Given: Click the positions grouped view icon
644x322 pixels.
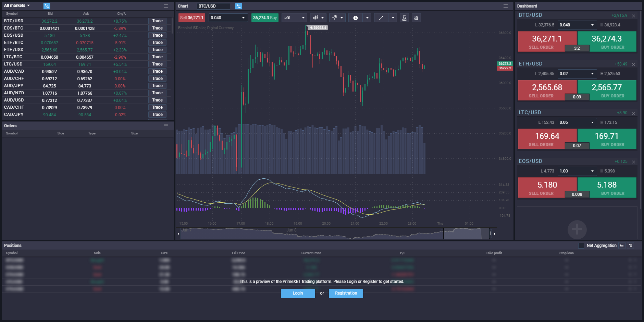Looking at the screenshot, I should tap(631, 246).
